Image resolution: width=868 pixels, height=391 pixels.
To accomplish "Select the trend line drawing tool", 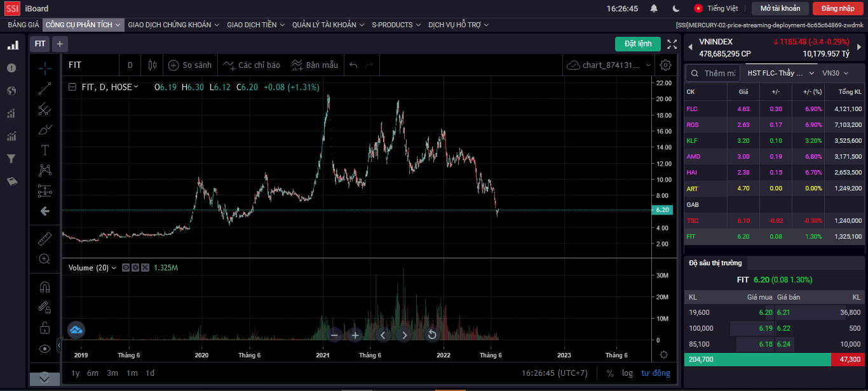I will coord(44,89).
